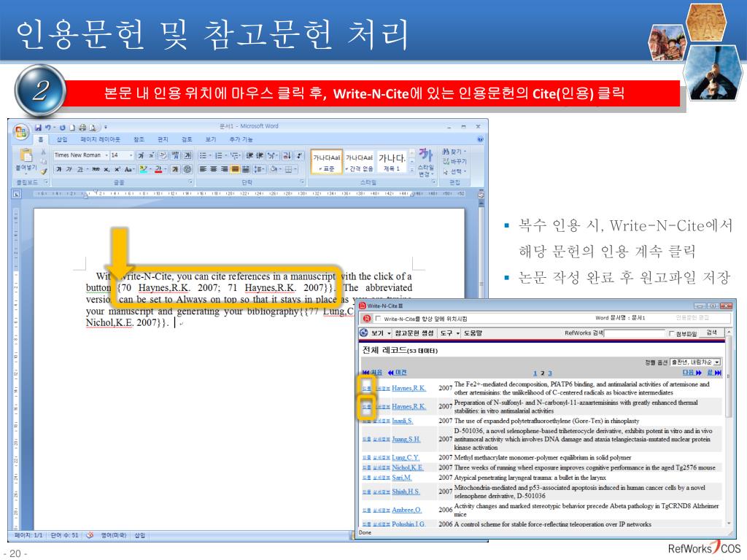Screen dimensions: 747x560
Task: Click the Numbering list icon
Action: [219, 155]
